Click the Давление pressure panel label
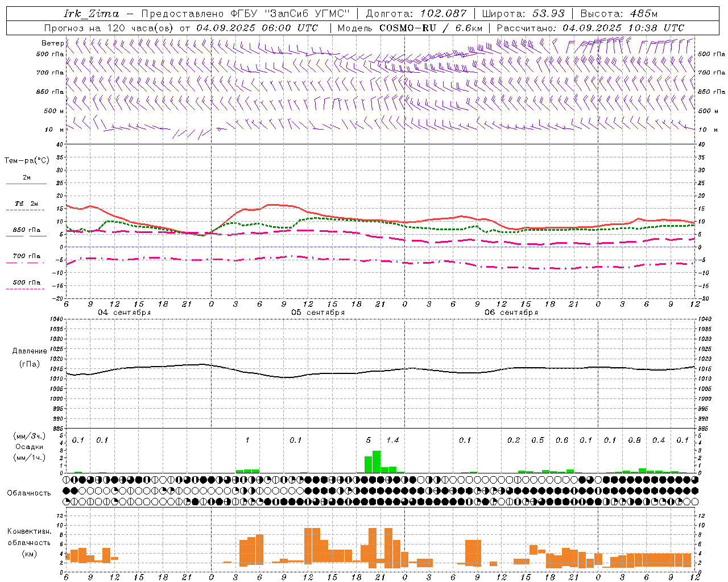Screen dimensions: 728x582 30,351
